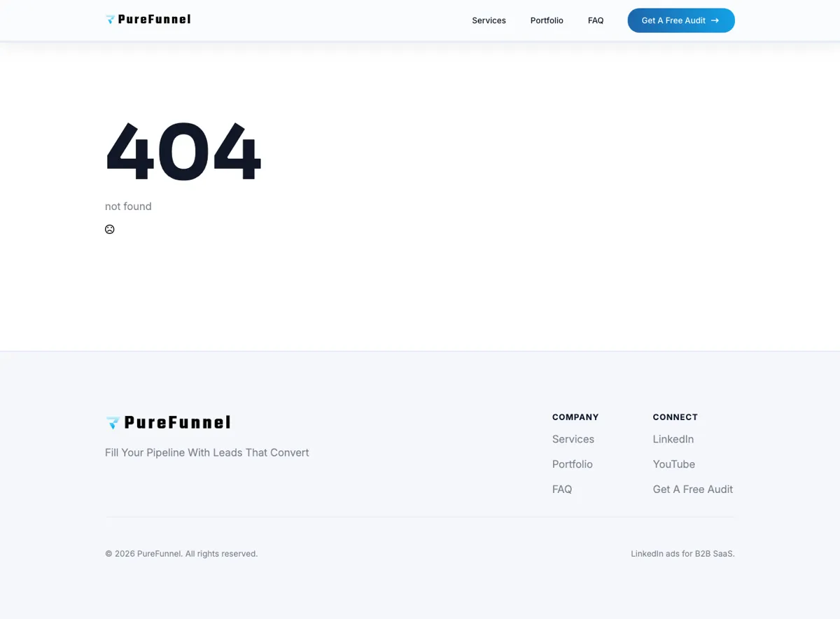Open the FAQ link in the footer Company column
Viewport: 840px width, 619px height.
click(x=562, y=489)
